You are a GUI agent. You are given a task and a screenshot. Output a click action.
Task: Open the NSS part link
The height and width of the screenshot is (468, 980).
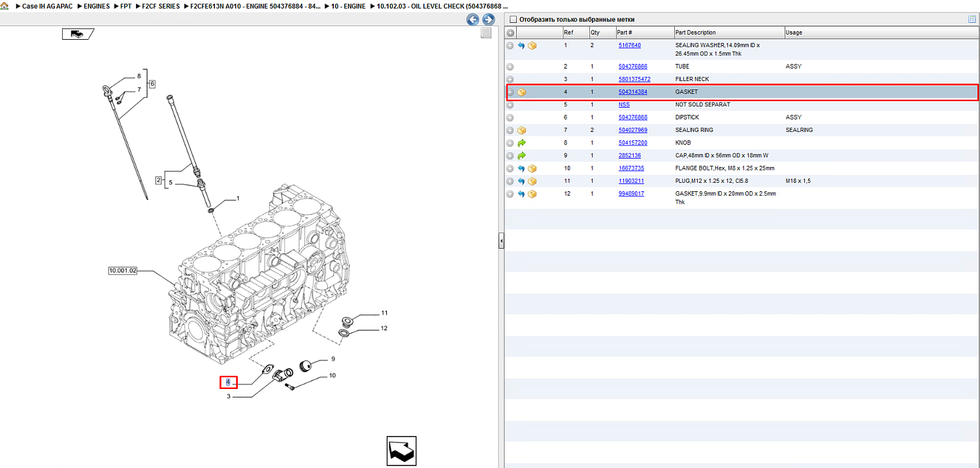(x=624, y=104)
